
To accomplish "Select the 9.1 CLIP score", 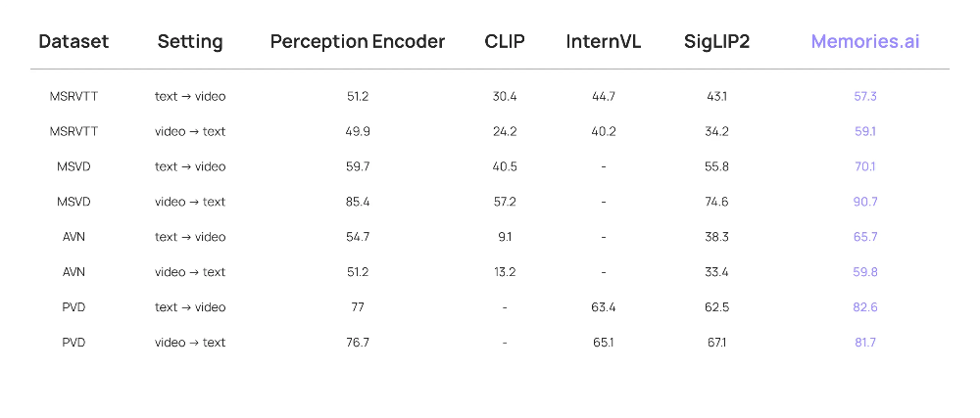I will pos(505,237).
